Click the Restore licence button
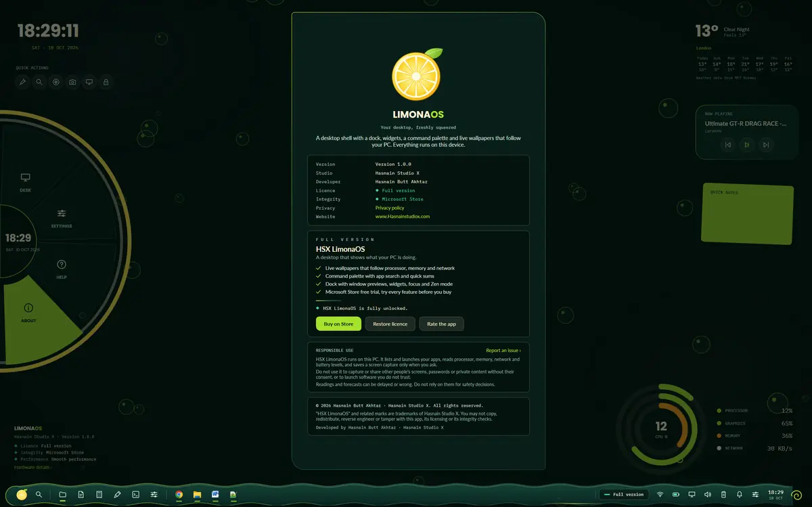The height and width of the screenshot is (507, 812). [x=390, y=324]
